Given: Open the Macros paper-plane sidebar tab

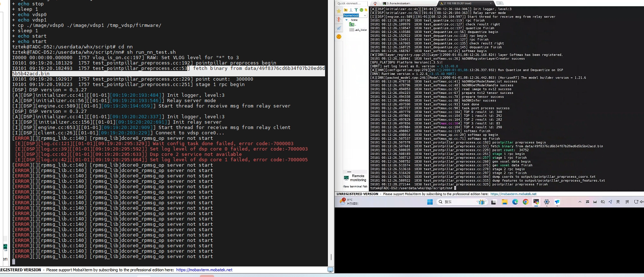Looking at the screenshot, I should coord(339,28).
